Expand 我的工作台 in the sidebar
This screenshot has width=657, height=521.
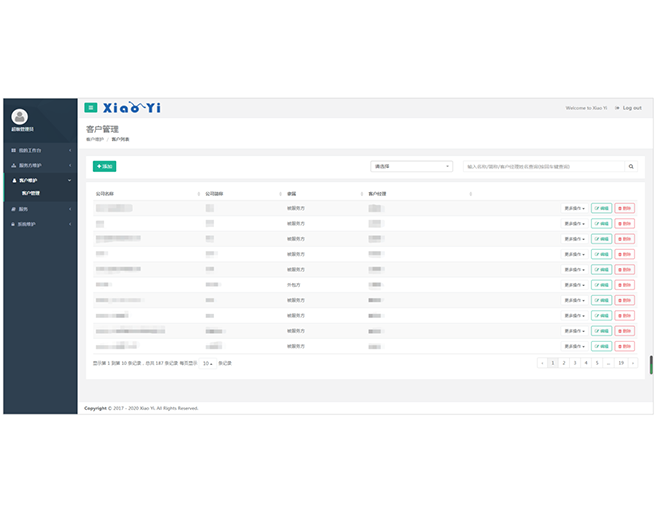pos(38,150)
